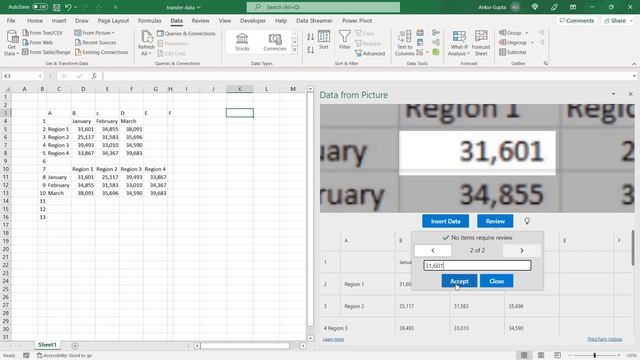The image size is (640, 360).
Task: Click the Review button
Action: (495, 221)
